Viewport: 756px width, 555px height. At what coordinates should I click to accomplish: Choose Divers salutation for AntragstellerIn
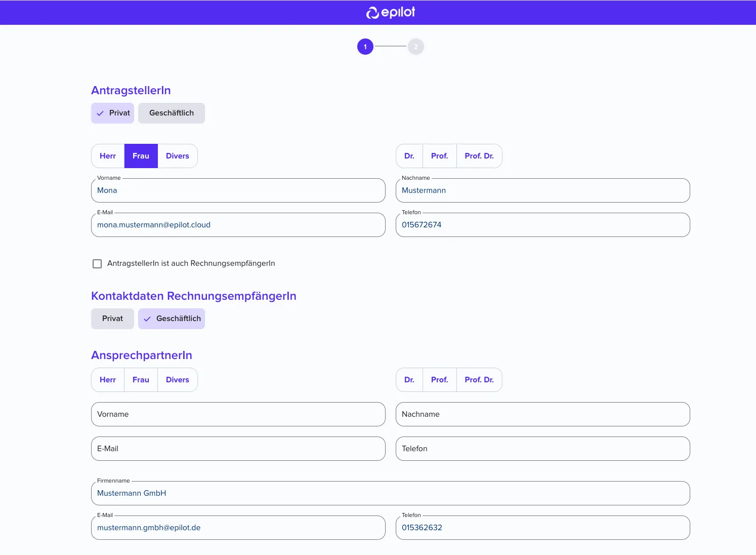pyautogui.click(x=178, y=156)
